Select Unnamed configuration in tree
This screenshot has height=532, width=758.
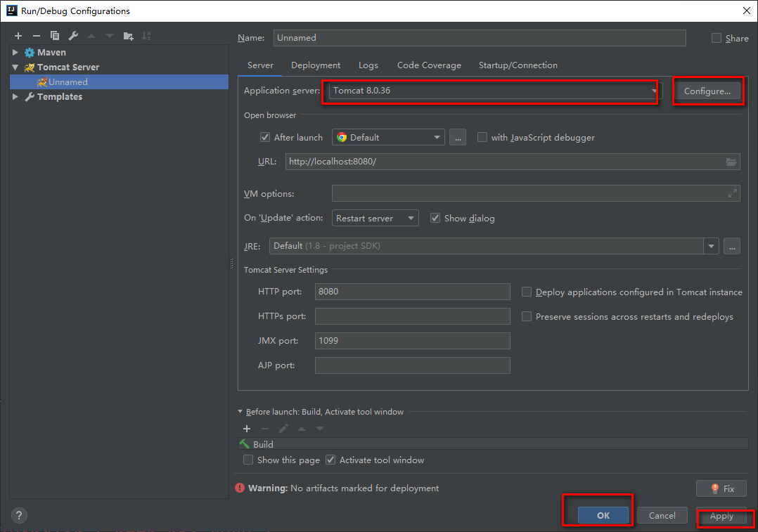click(119, 82)
